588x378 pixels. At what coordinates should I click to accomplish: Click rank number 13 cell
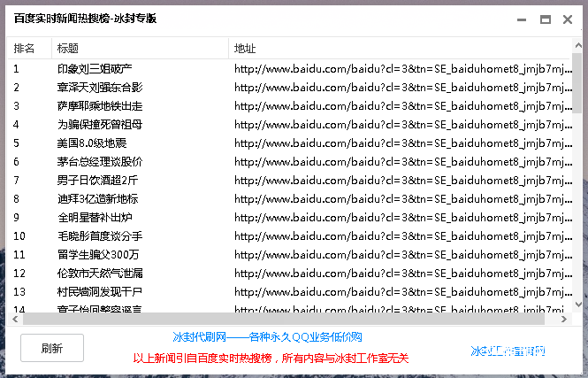(x=19, y=291)
